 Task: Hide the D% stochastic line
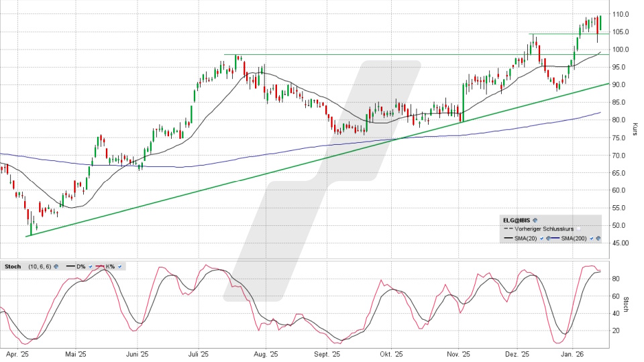pos(90,267)
